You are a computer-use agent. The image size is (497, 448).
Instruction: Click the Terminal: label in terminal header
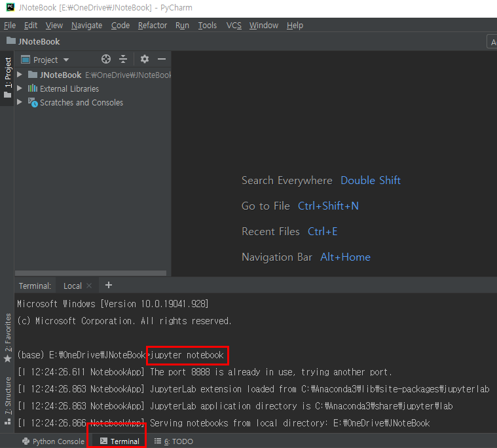[35, 286]
